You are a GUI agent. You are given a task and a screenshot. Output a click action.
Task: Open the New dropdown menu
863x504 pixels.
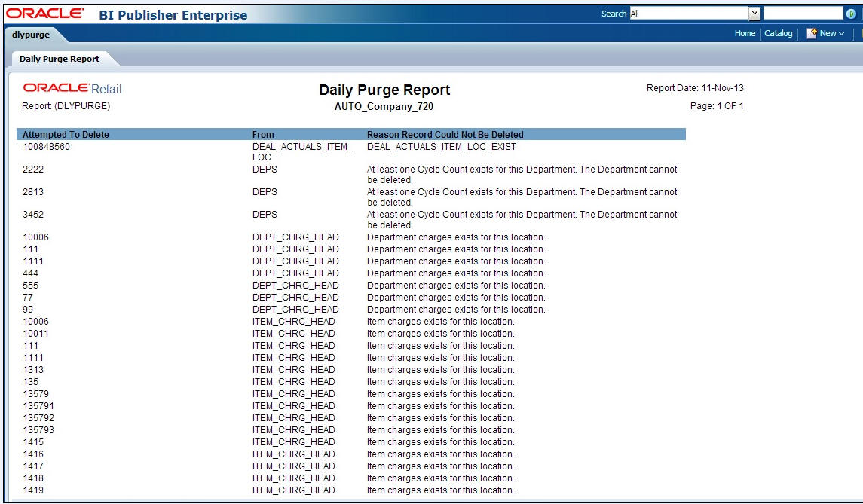pyautogui.click(x=831, y=34)
